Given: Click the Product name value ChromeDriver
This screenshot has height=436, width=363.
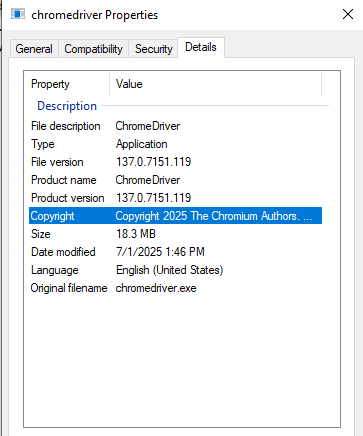Looking at the screenshot, I should (x=148, y=180).
